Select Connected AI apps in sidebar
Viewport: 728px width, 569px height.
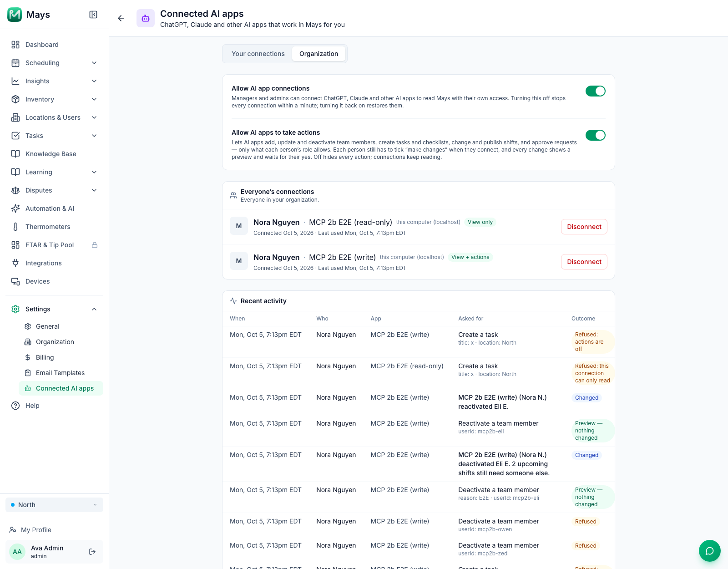[61, 388]
